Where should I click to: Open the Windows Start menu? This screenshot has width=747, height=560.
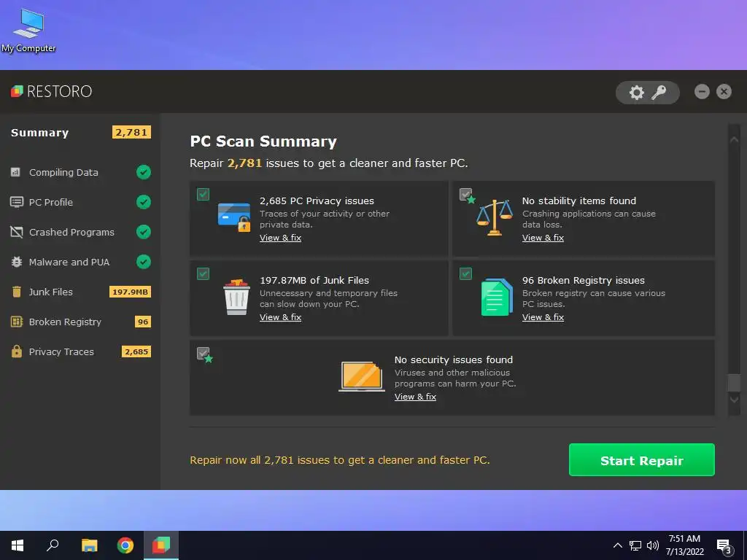click(18, 545)
